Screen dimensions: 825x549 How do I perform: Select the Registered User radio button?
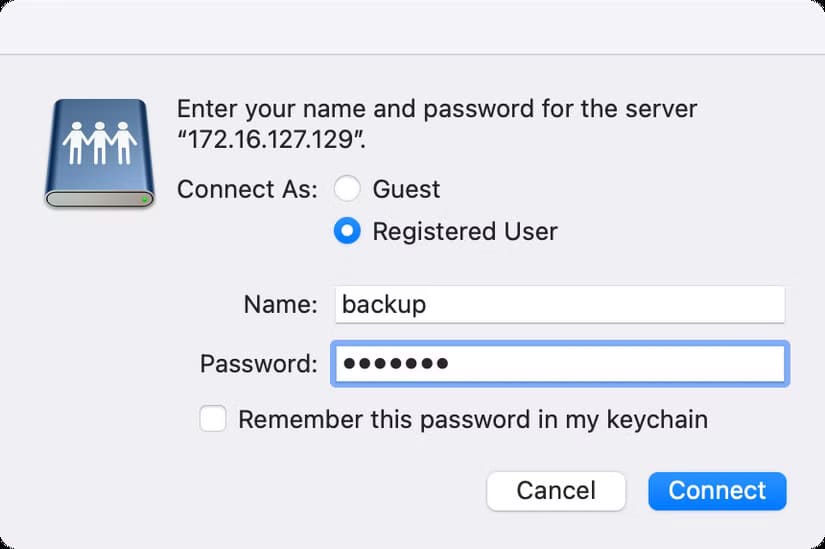(347, 232)
